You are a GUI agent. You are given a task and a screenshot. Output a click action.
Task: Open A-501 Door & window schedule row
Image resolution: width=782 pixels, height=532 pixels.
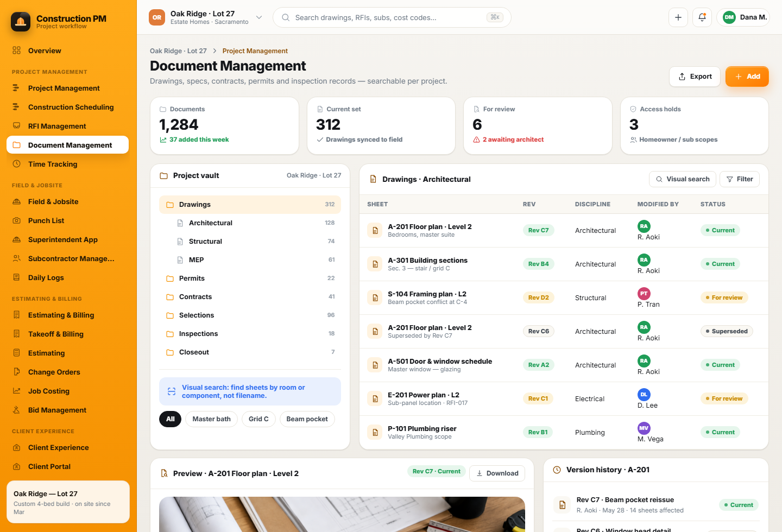pyautogui.click(x=564, y=365)
